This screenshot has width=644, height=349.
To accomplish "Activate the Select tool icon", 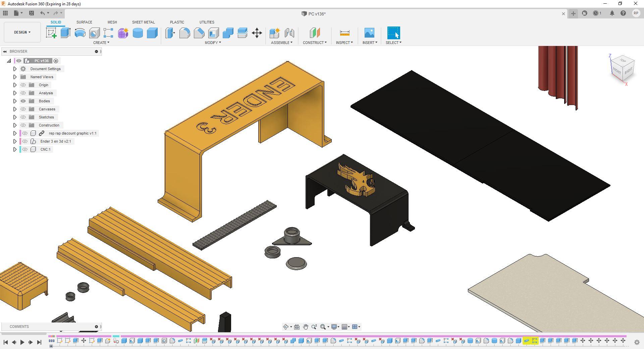I will [393, 33].
